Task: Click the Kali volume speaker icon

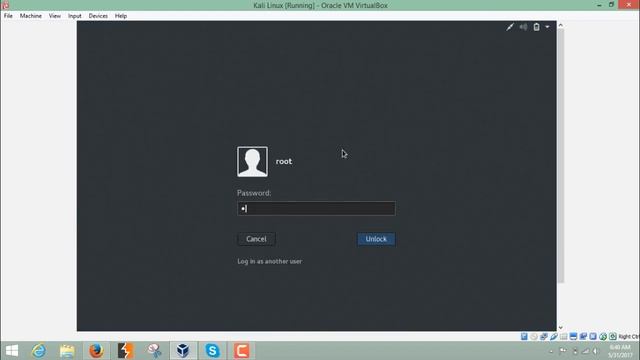Action: (523, 27)
